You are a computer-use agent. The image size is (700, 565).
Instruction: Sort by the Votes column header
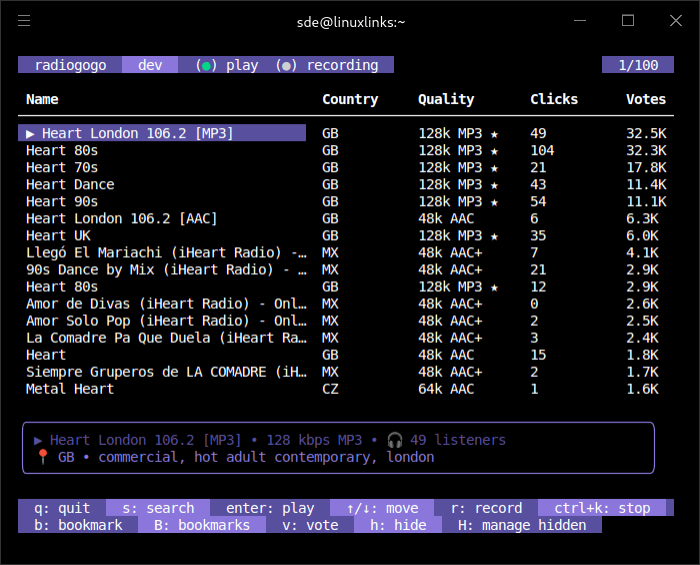[x=645, y=99]
